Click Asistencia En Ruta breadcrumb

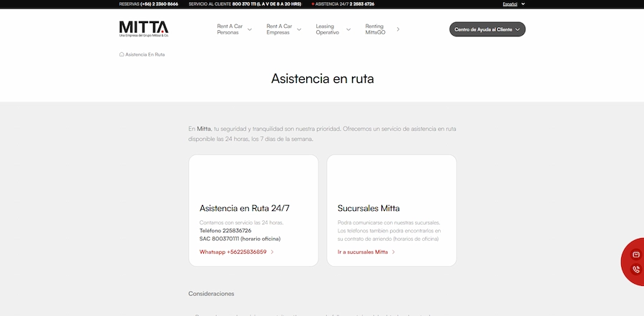click(x=145, y=54)
